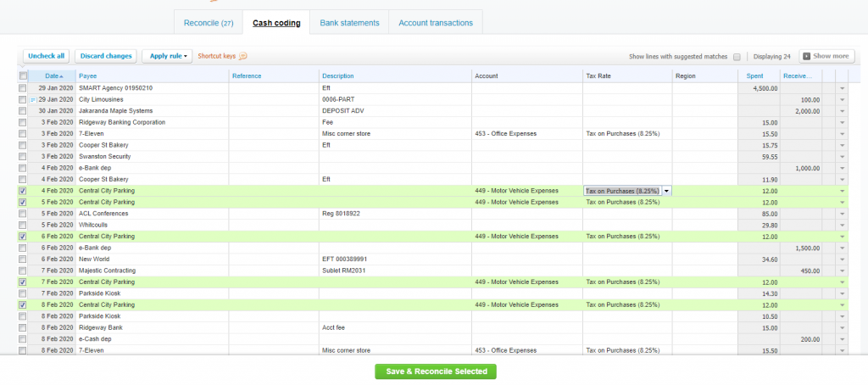Select the Swanston Security row checkbox
The height and width of the screenshot is (385, 868).
tap(22, 157)
